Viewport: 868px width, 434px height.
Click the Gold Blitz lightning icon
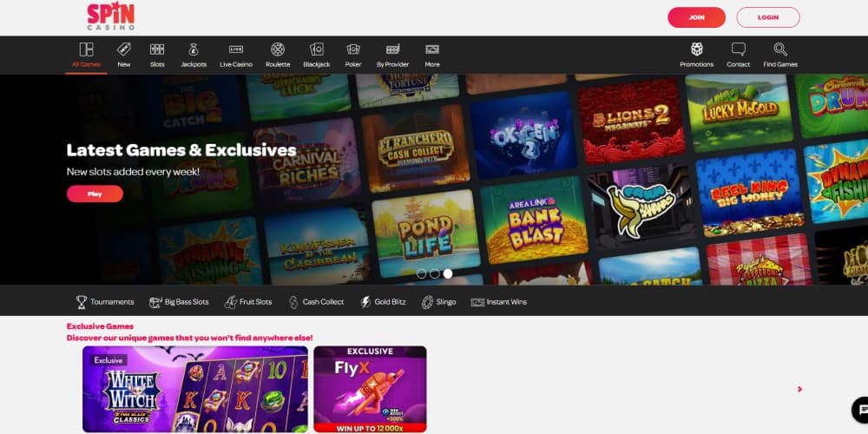pyautogui.click(x=365, y=302)
